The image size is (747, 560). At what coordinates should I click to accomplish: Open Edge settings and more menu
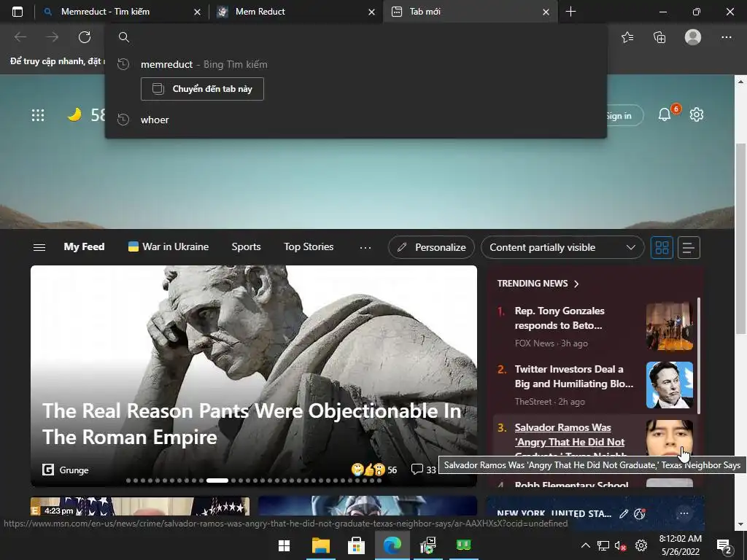(726, 37)
